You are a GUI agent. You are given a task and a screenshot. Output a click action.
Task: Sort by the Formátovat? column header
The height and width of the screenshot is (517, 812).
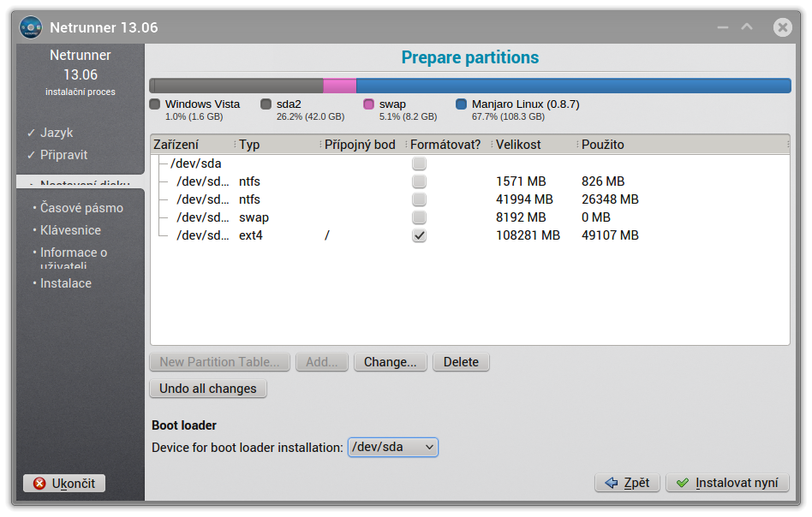pos(449,145)
